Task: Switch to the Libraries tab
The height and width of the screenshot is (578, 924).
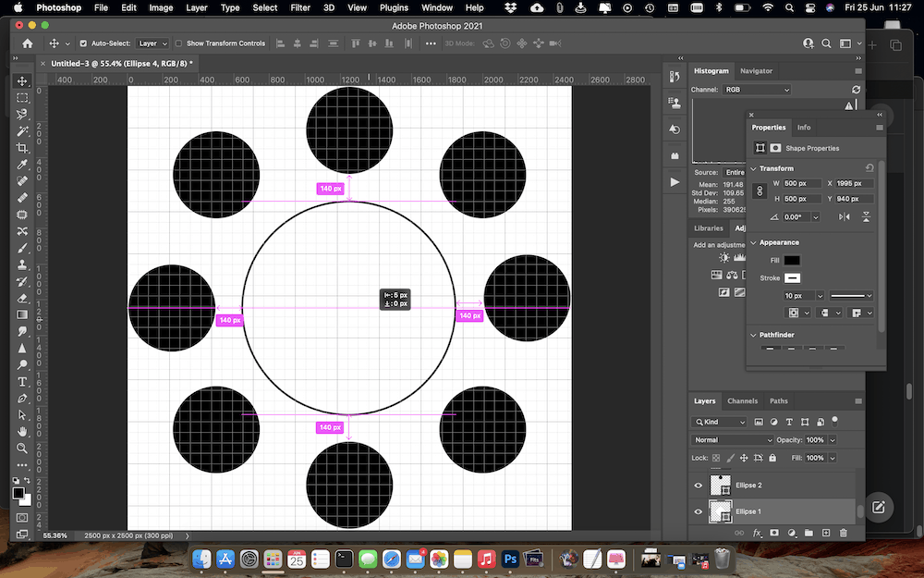Action: tap(709, 228)
